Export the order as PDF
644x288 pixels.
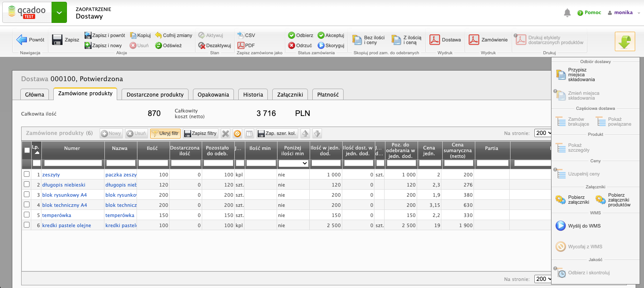tap(241, 45)
